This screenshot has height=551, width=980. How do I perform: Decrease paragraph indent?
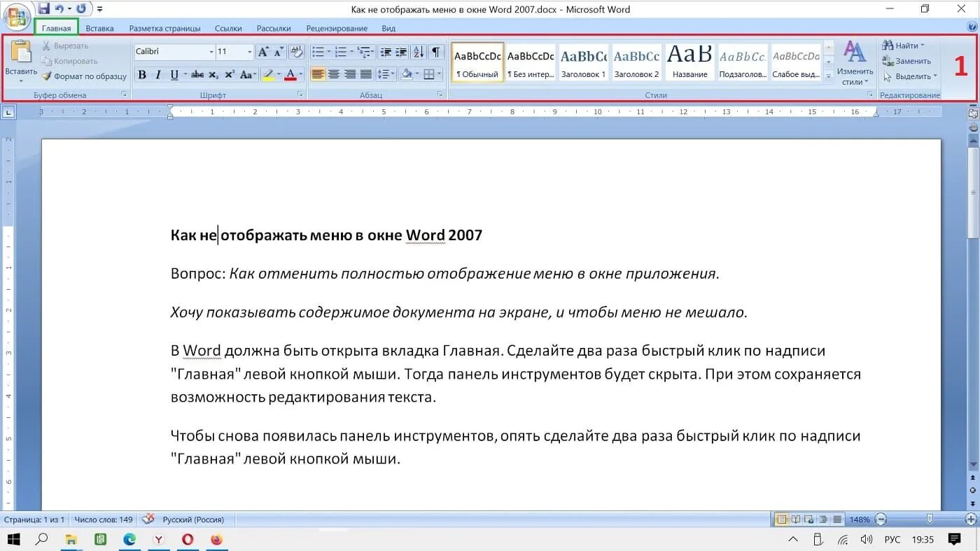pos(386,52)
